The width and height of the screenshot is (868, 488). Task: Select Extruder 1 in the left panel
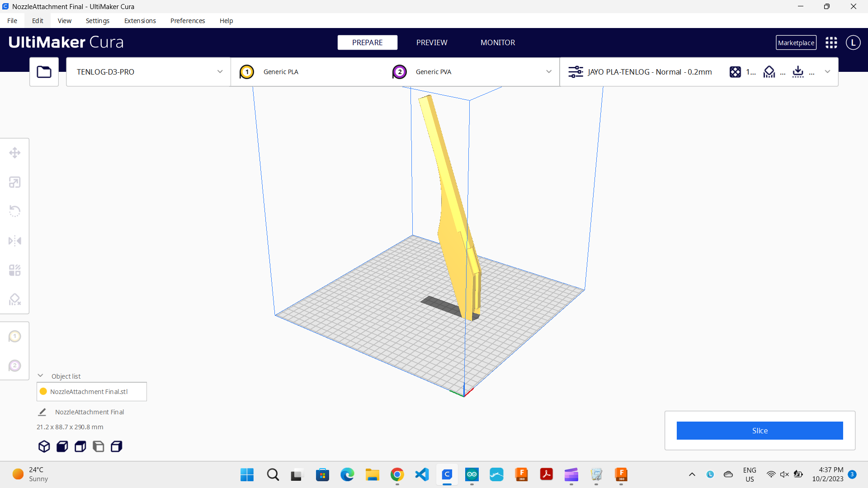point(15,336)
